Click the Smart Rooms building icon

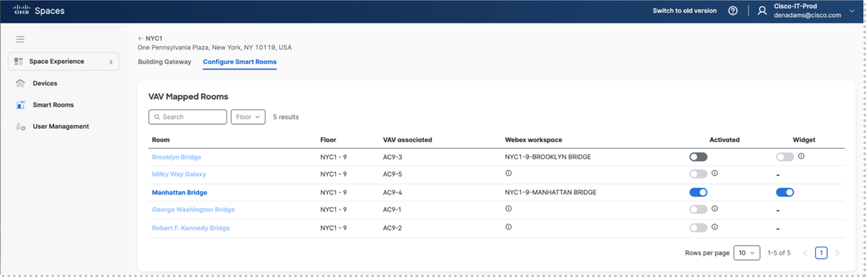click(x=20, y=105)
